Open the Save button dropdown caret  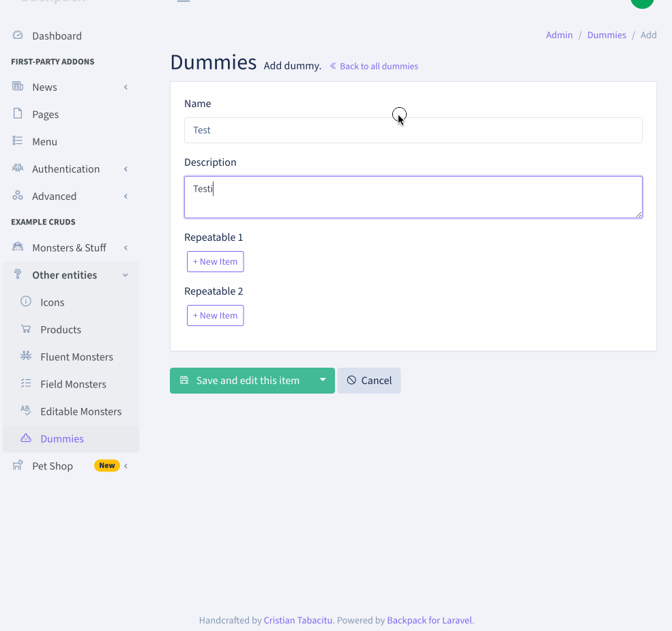322,381
